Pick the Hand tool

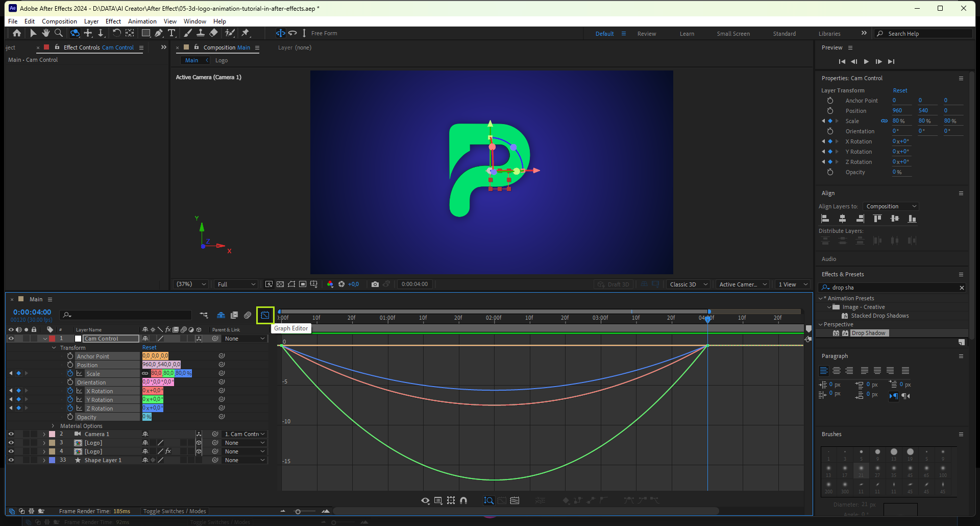[x=46, y=33]
